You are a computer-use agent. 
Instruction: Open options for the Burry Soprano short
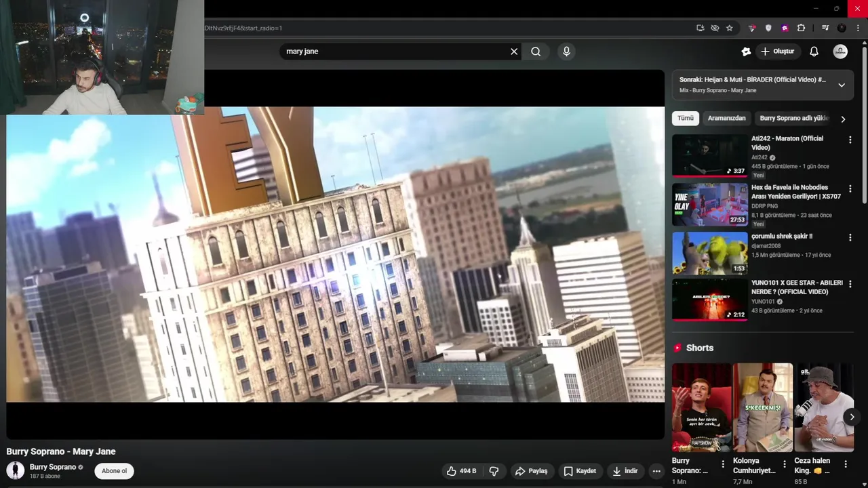[x=722, y=464]
